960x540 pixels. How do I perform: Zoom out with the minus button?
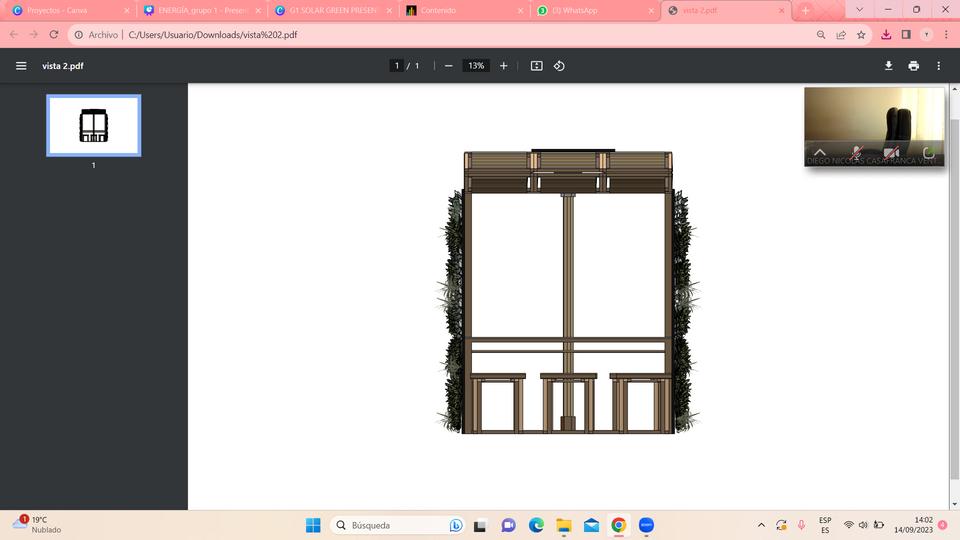[449, 66]
